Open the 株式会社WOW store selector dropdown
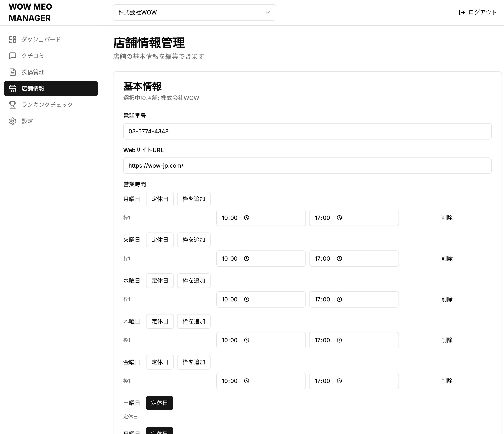The image size is (504, 434). [x=194, y=12]
